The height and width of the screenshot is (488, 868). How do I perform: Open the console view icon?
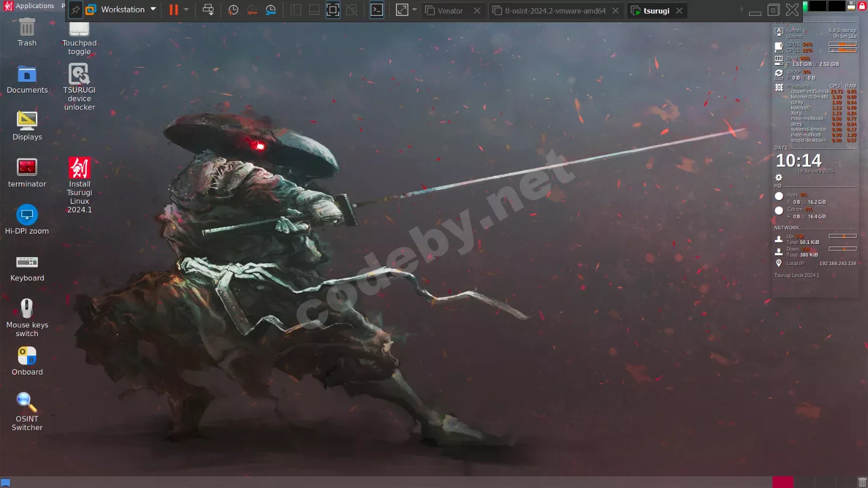[376, 10]
